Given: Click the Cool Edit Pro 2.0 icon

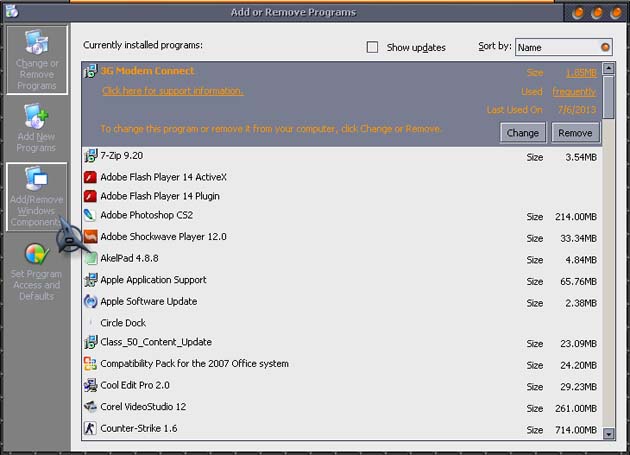Looking at the screenshot, I should point(90,385).
